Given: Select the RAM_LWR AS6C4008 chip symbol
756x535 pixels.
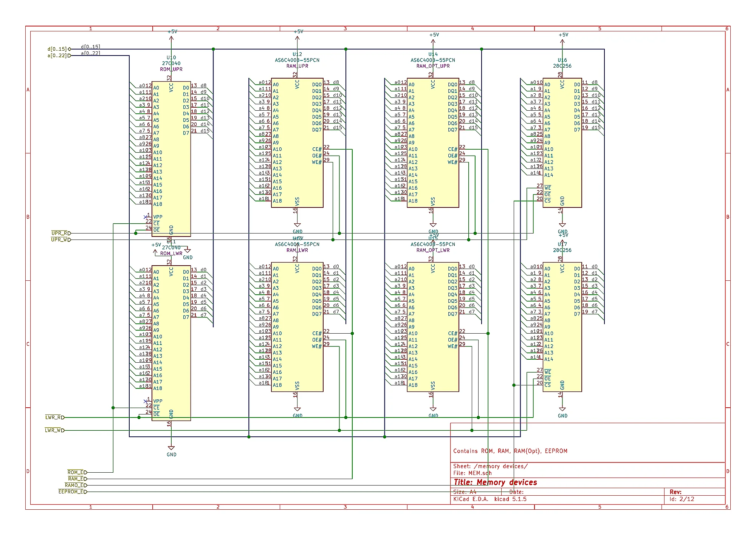Looking at the screenshot, I should [x=297, y=327].
